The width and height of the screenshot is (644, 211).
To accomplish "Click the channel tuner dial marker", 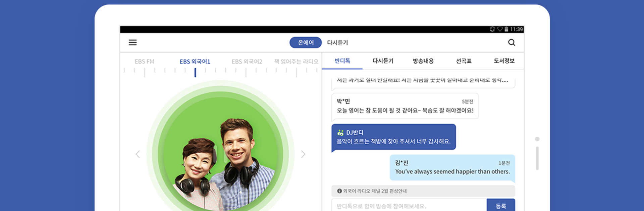I will [x=195, y=72].
